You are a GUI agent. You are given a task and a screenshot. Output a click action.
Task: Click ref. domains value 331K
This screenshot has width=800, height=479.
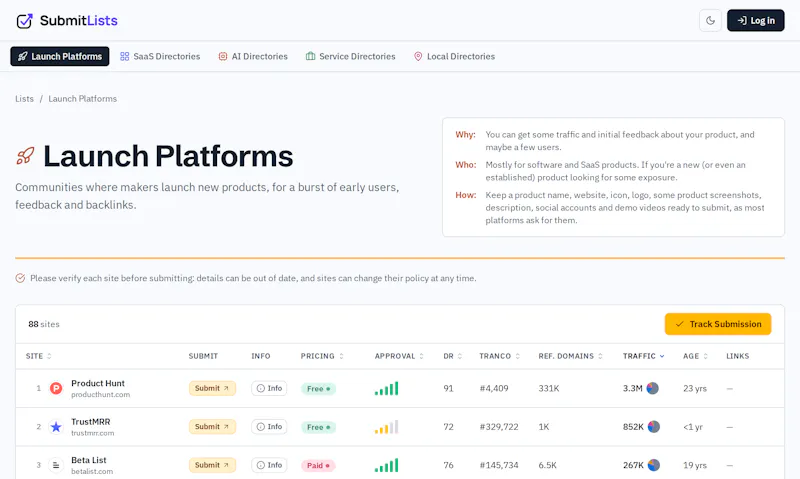pyautogui.click(x=549, y=388)
